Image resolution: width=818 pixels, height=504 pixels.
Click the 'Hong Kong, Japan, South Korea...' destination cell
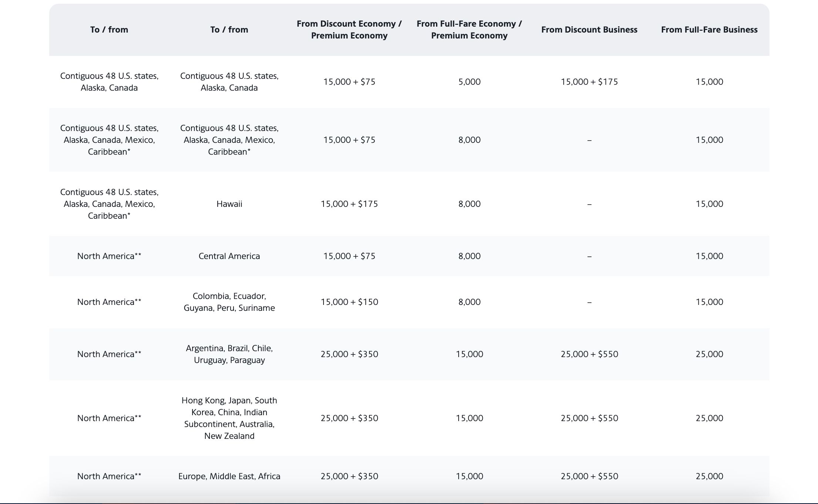[229, 418]
